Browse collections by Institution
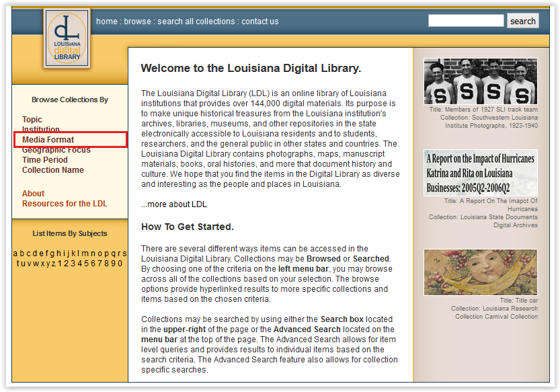The width and height of the screenshot is (560, 392). [41, 129]
